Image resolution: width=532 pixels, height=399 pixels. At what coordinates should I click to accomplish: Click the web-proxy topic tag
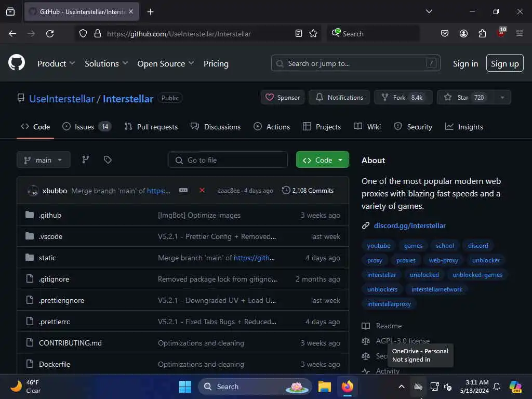pyautogui.click(x=443, y=260)
